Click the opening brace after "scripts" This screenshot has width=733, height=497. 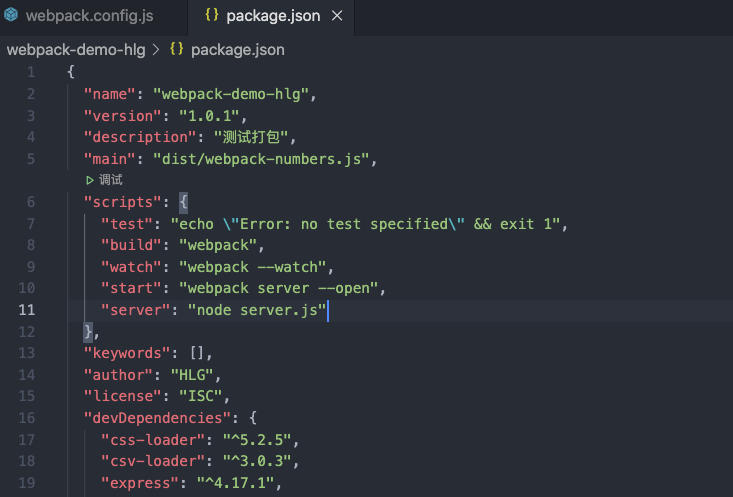[183, 202]
